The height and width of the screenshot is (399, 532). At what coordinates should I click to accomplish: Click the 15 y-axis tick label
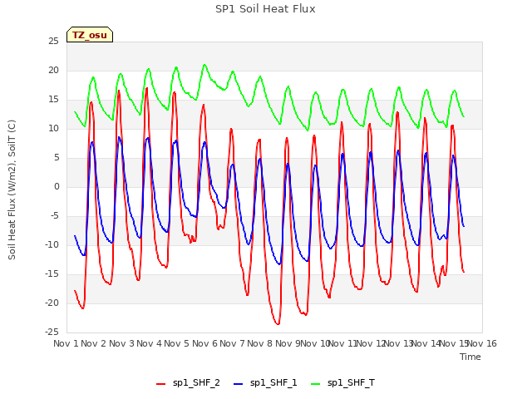(53, 100)
